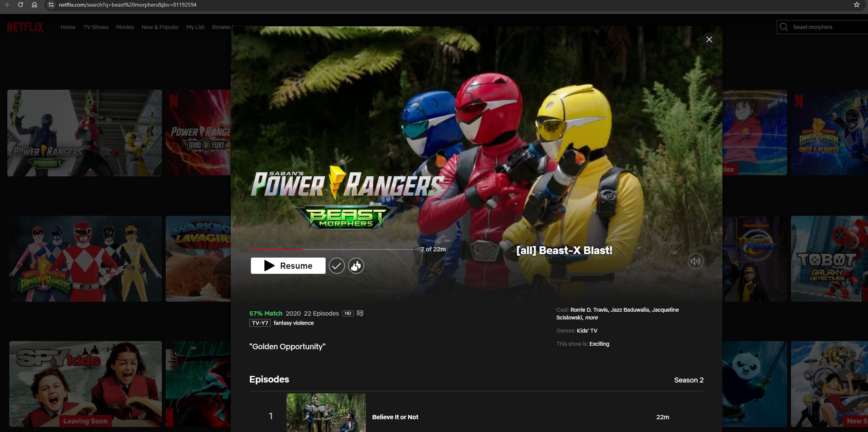The width and height of the screenshot is (868, 432).
Task: Open Kung Fu Panda thumbnail
Action: tap(755, 384)
